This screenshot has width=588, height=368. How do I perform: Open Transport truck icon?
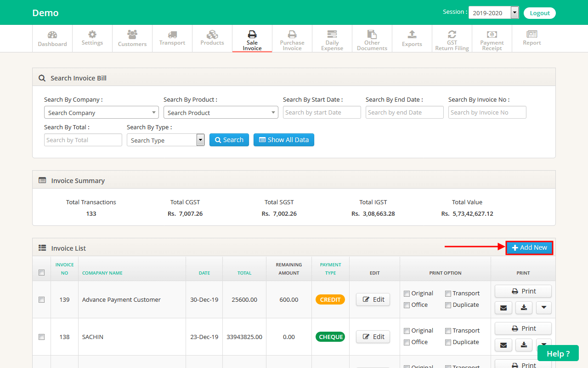[172, 34]
